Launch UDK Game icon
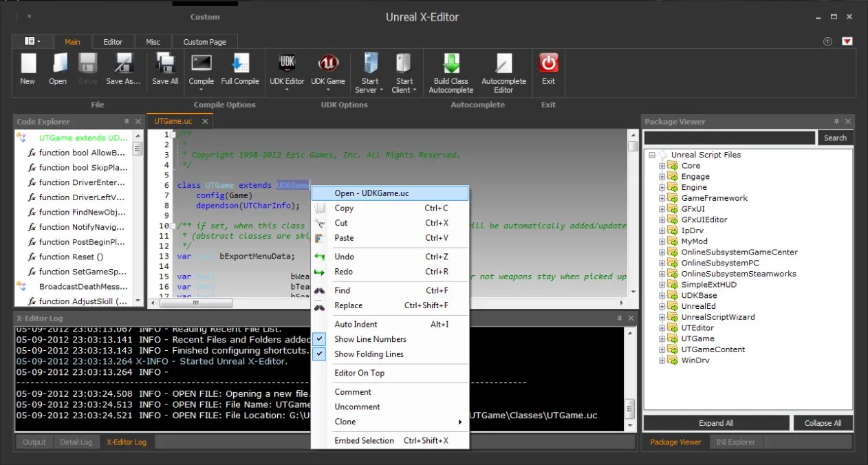This screenshot has height=465, width=868. pos(328,64)
